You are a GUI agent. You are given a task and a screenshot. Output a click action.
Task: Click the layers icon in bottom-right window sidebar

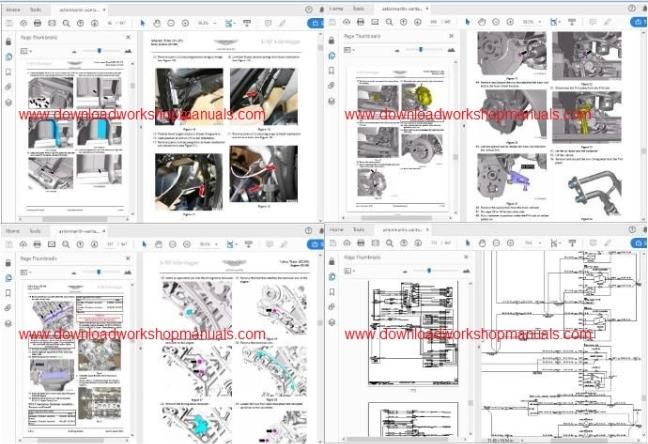tap(332, 322)
